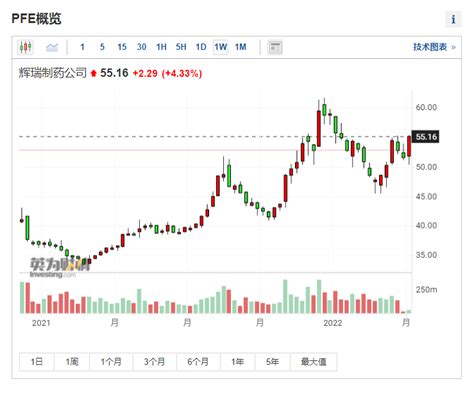Switch to the area line chart icon
Screen dimensions: 474x393
[x=52, y=47]
